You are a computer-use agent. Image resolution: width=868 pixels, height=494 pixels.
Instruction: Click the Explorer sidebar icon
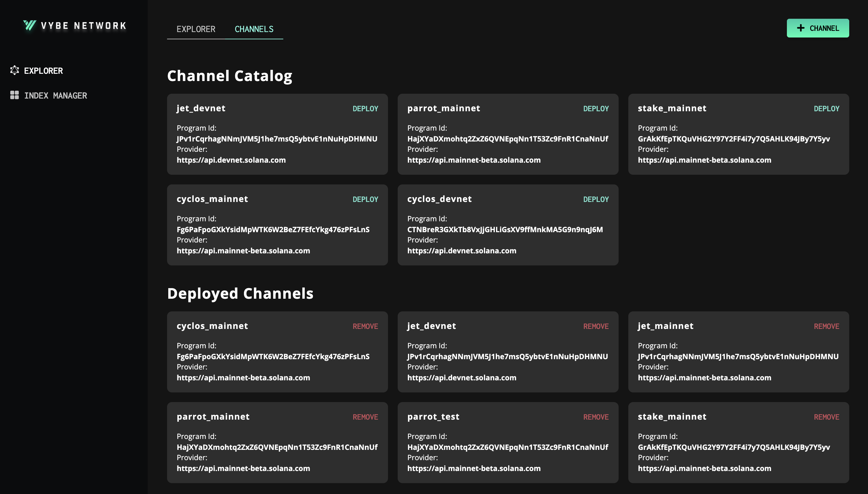click(15, 70)
